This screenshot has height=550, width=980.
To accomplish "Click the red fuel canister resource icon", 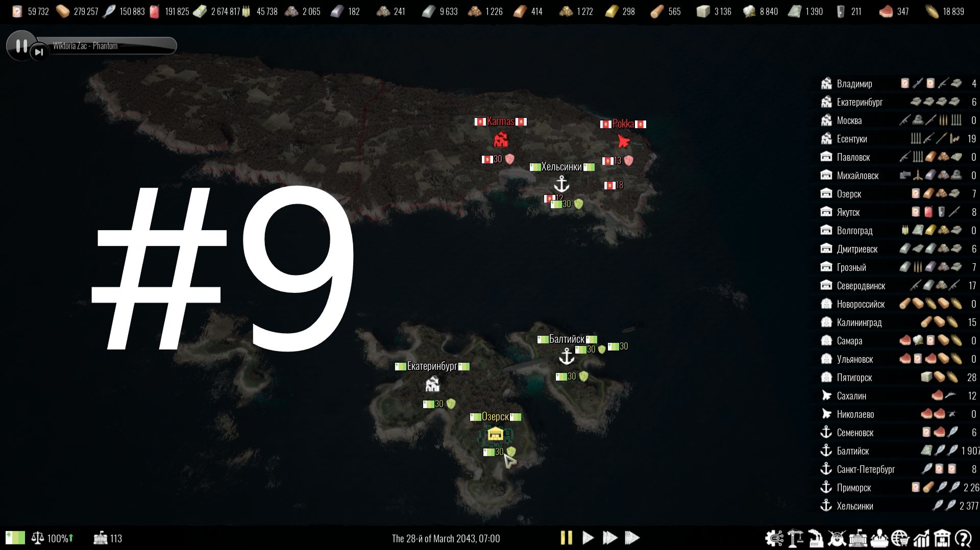I will click(154, 11).
